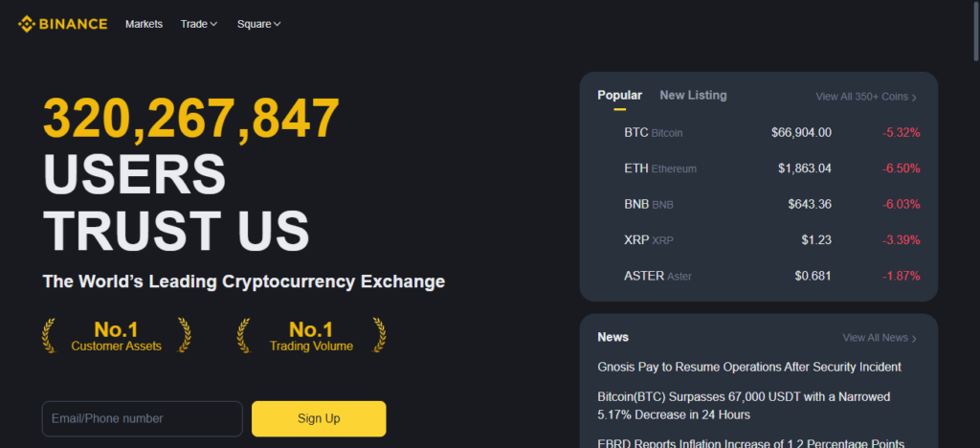
Task: Select the Popular tab
Action: click(619, 96)
